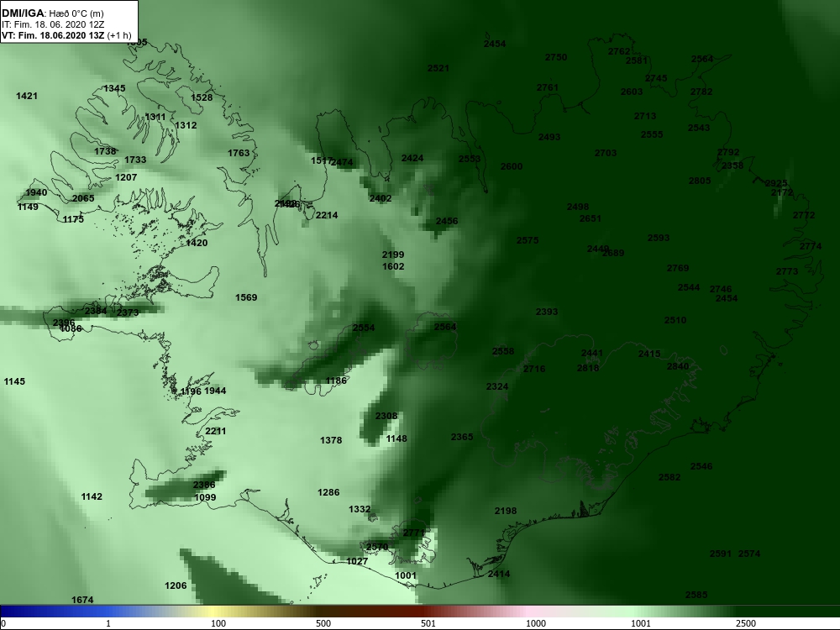Click the 2393 label

(547, 312)
